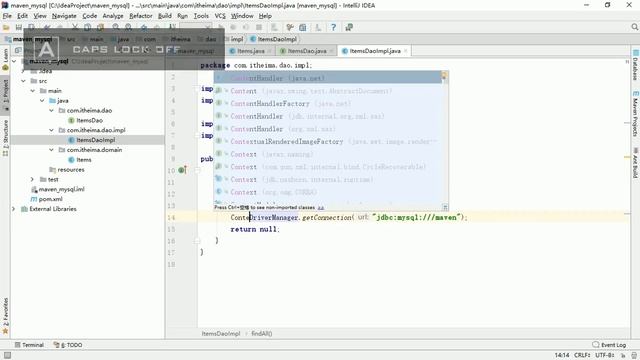Click the lock icon in the status bar

tap(623, 356)
